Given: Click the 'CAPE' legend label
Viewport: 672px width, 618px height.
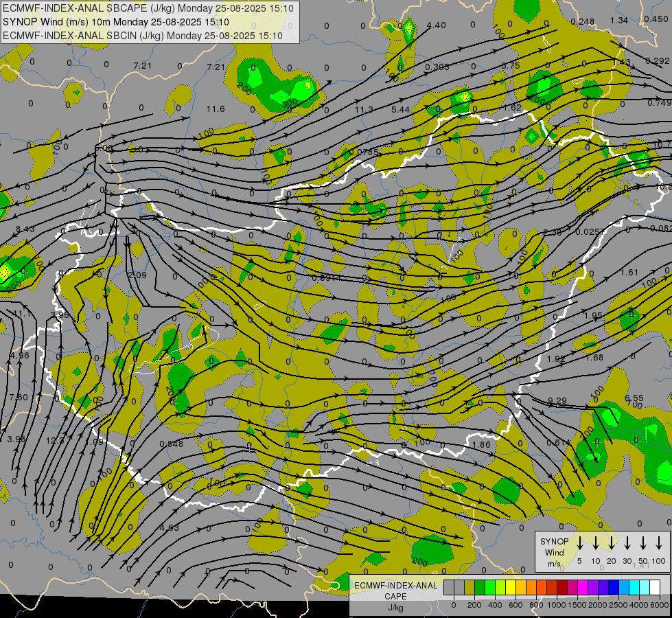Looking at the screenshot, I should pos(395,597).
